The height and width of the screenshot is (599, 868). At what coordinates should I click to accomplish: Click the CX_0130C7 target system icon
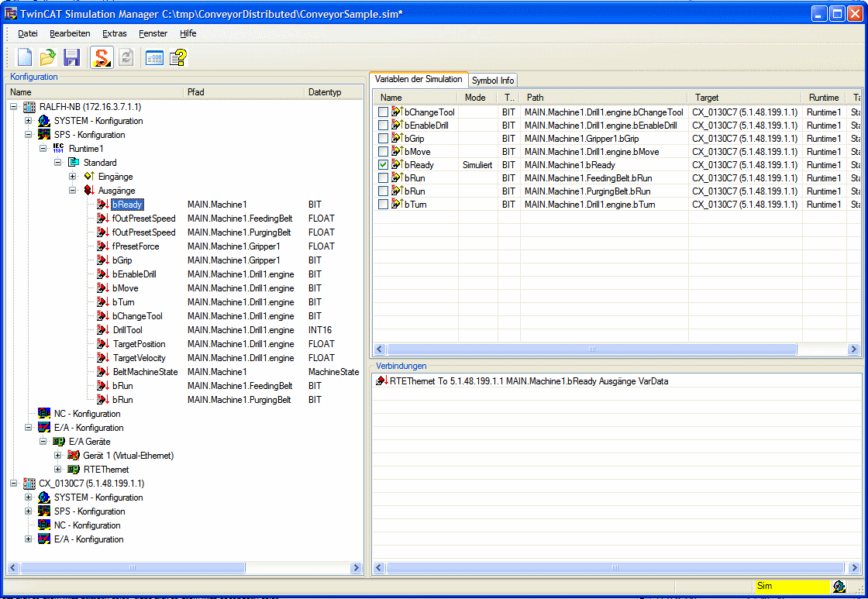coord(29,484)
